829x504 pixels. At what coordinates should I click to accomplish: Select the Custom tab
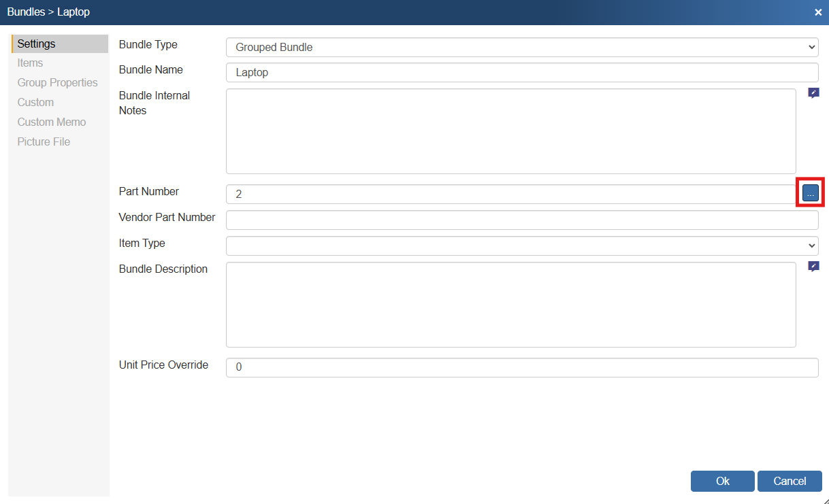coord(35,103)
